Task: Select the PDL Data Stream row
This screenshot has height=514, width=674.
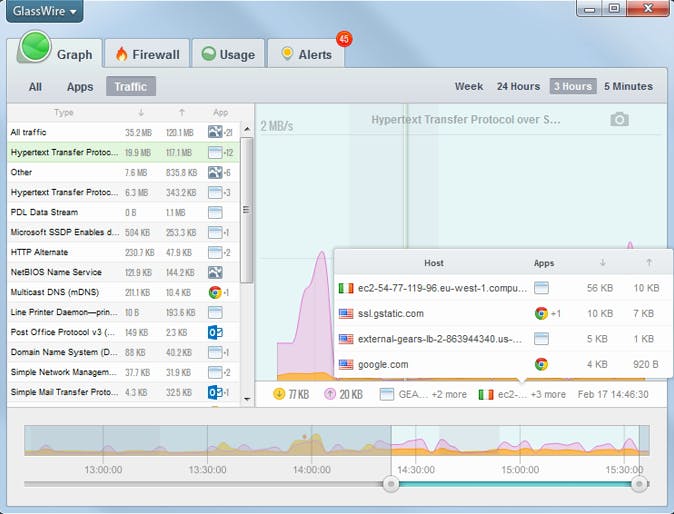Action: coord(123,212)
